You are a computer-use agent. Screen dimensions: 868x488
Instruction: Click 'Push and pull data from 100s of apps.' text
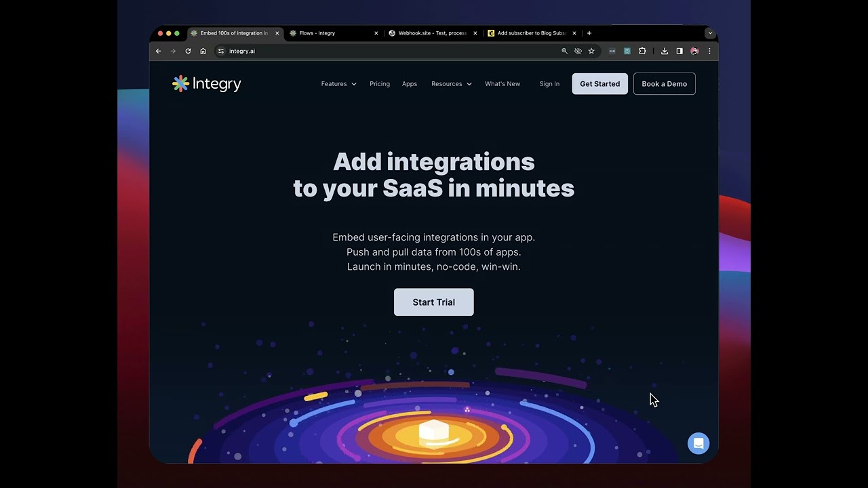coord(434,252)
